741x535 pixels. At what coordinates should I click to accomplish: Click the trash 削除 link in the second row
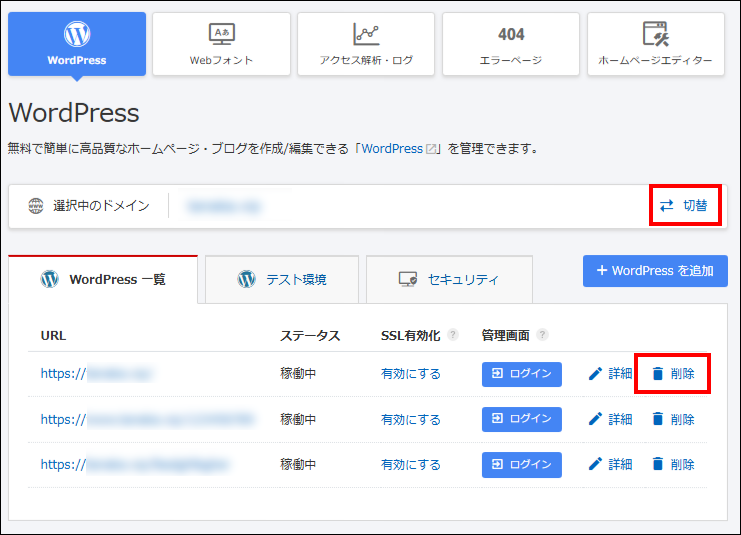pyautogui.click(x=673, y=419)
